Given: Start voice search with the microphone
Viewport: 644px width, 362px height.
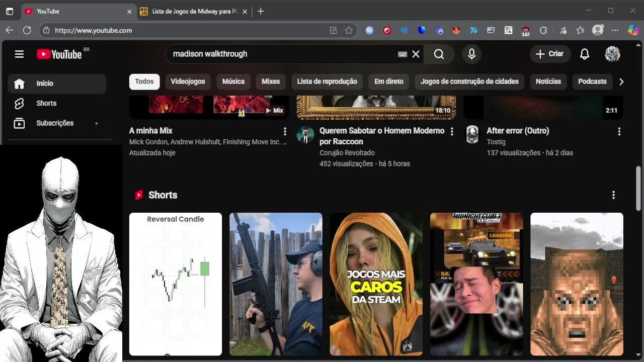Looking at the screenshot, I should pyautogui.click(x=471, y=54).
